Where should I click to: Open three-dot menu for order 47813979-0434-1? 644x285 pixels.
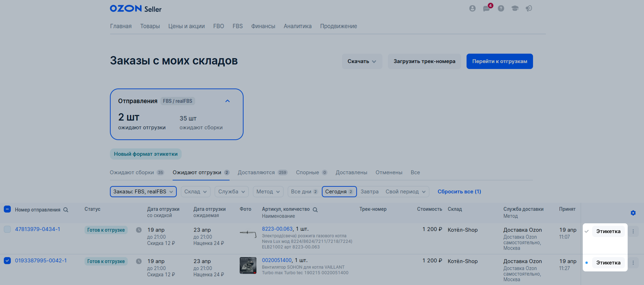(633, 231)
